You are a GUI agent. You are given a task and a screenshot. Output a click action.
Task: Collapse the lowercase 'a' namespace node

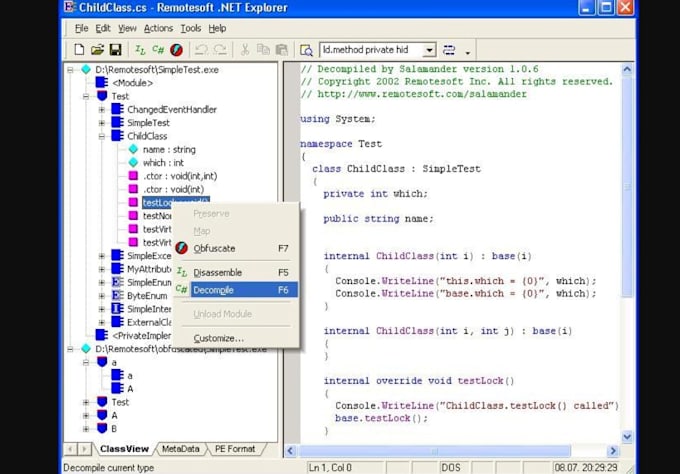coord(86,363)
